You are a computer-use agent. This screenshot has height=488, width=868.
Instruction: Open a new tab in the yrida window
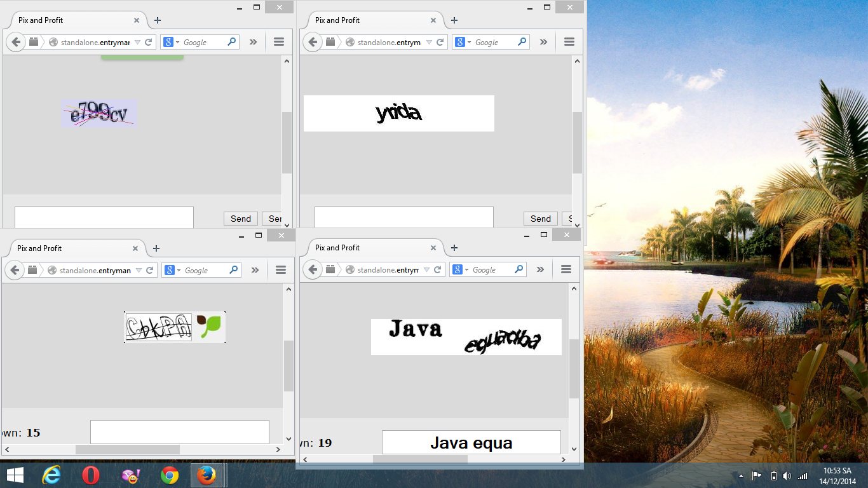pos(454,20)
